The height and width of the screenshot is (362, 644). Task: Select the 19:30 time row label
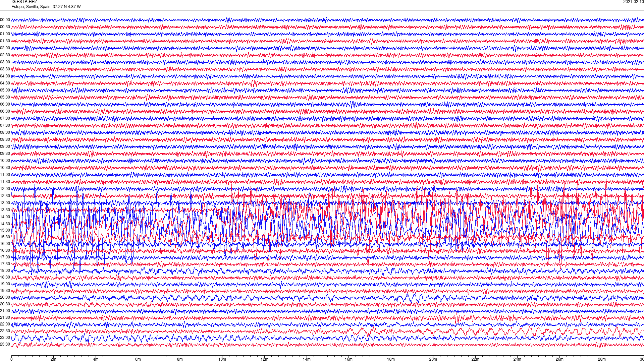coord(5,291)
